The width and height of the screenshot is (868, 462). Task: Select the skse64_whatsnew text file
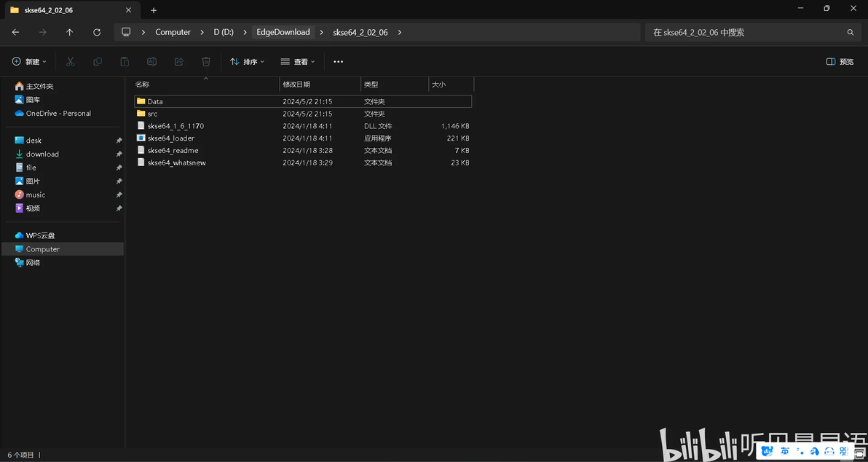(303, 163)
